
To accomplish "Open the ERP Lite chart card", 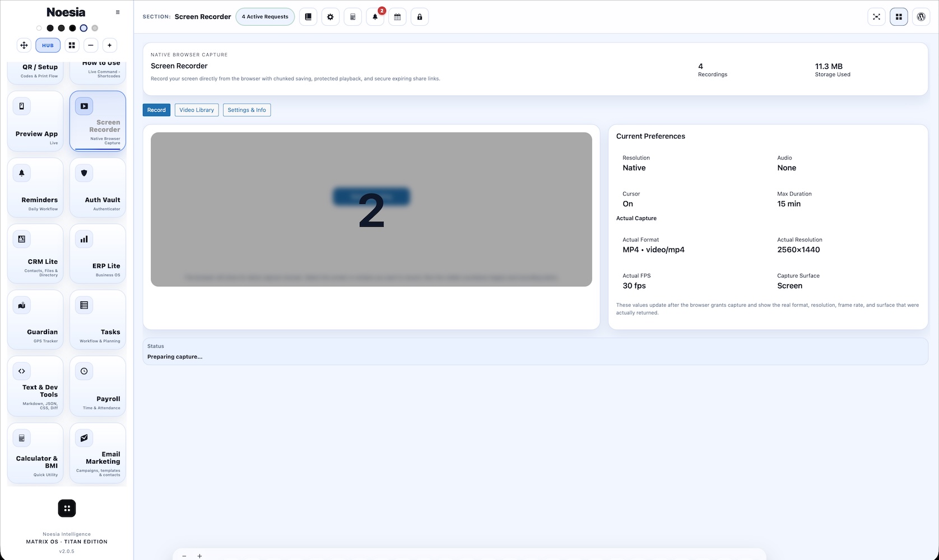I will click(x=97, y=254).
